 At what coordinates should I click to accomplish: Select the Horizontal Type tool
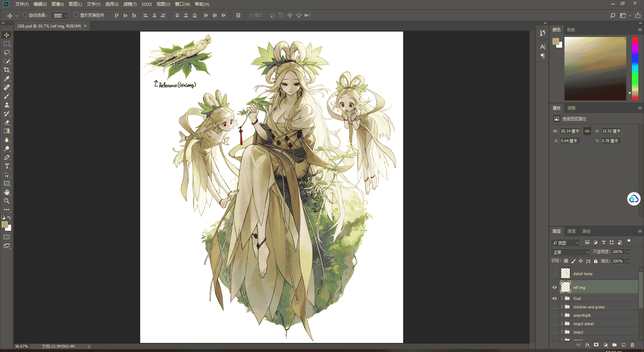(x=7, y=166)
